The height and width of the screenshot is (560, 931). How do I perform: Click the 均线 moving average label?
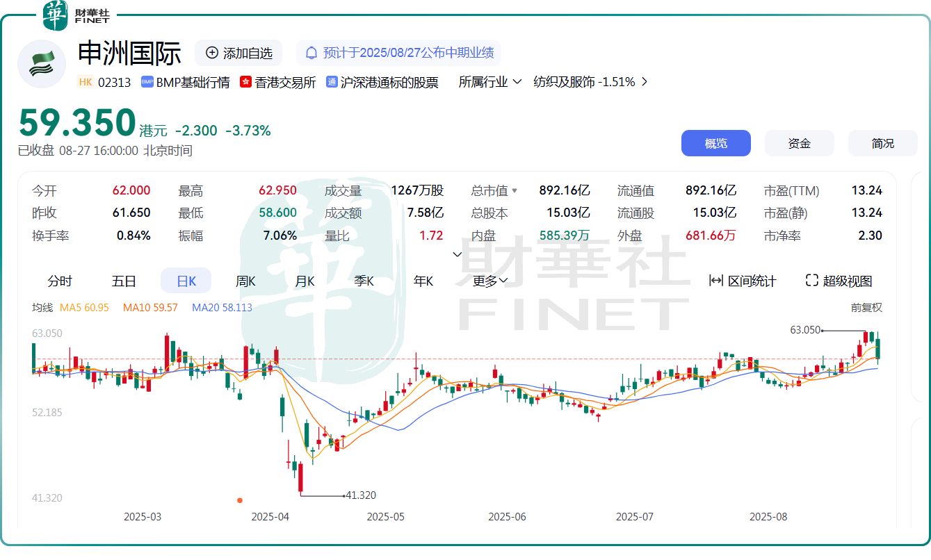pos(42,307)
